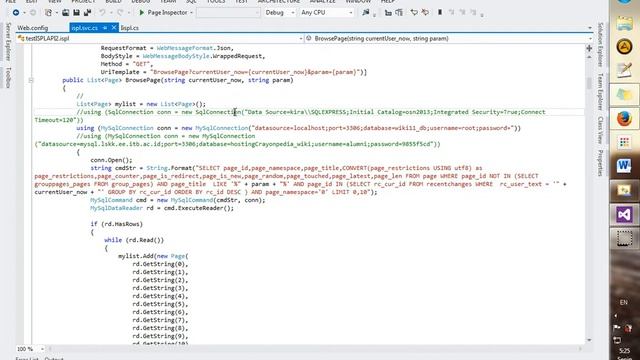Screen dimensions: 640x360
Task: Open Firefox from the taskbar
Action: point(624,119)
